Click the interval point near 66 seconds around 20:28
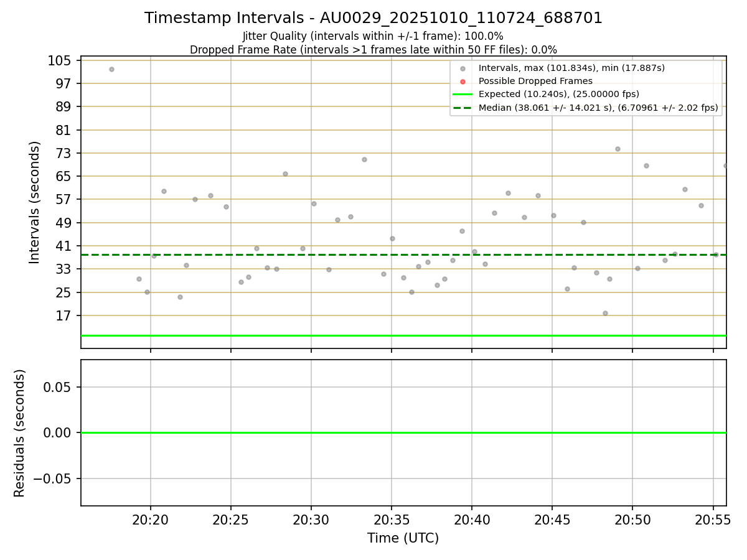The height and width of the screenshot is (560, 747). tap(285, 174)
